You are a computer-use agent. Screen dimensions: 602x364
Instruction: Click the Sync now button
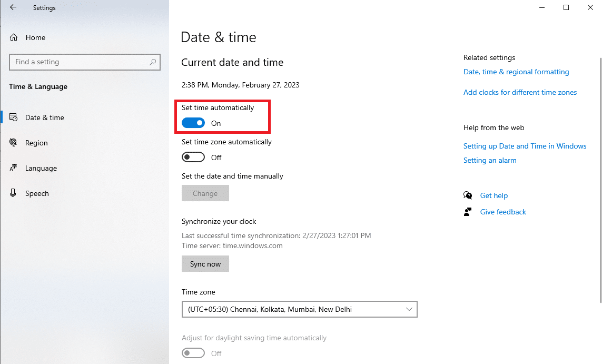[x=205, y=264]
